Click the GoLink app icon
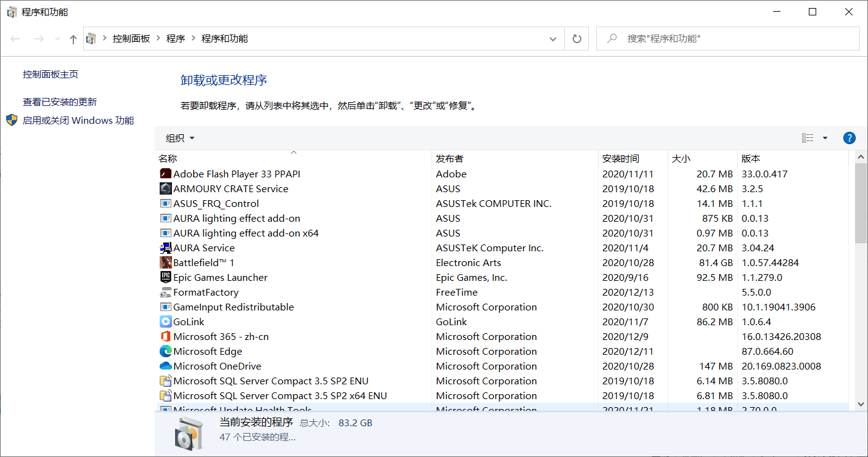Viewport: 868px width, 457px height. click(165, 322)
